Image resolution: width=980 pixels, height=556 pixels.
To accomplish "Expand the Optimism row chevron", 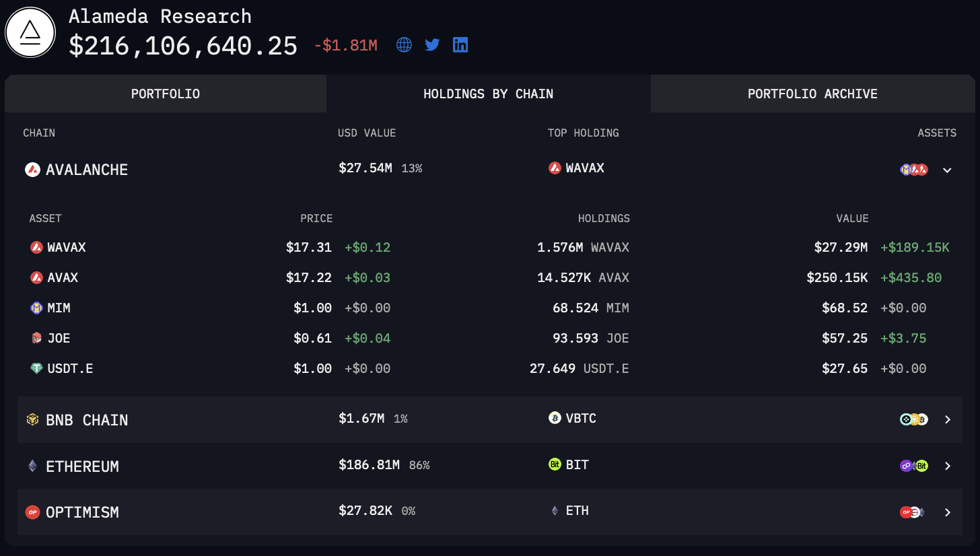I will [x=948, y=512].
